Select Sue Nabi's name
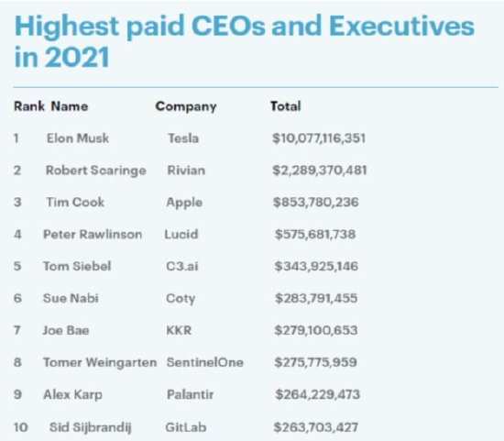The width and height of the screenshot is (504, 441). (71, 298)
